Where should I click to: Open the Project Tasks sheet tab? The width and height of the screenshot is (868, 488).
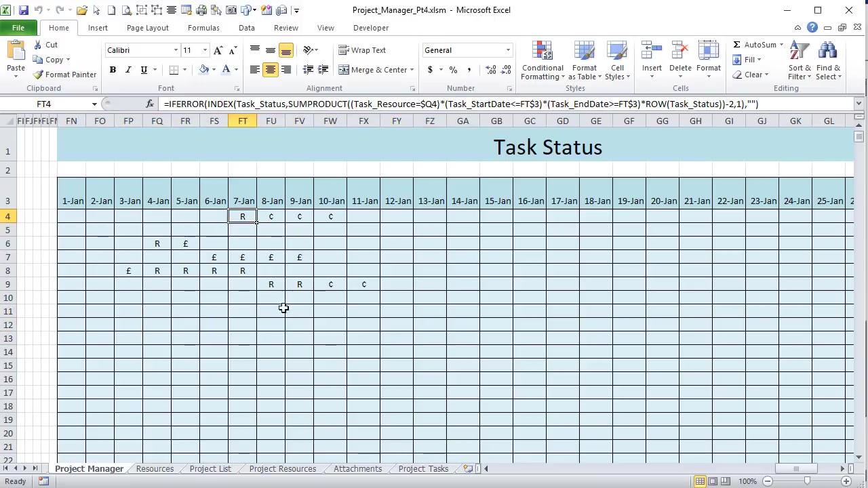422,468
